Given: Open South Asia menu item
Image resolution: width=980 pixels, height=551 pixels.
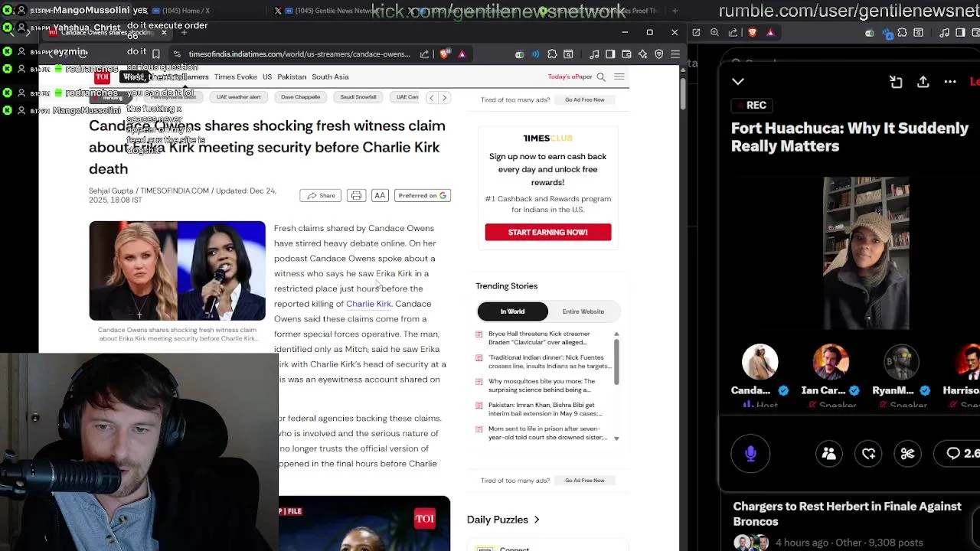Looking at the screenshot, I should point(330,77).
